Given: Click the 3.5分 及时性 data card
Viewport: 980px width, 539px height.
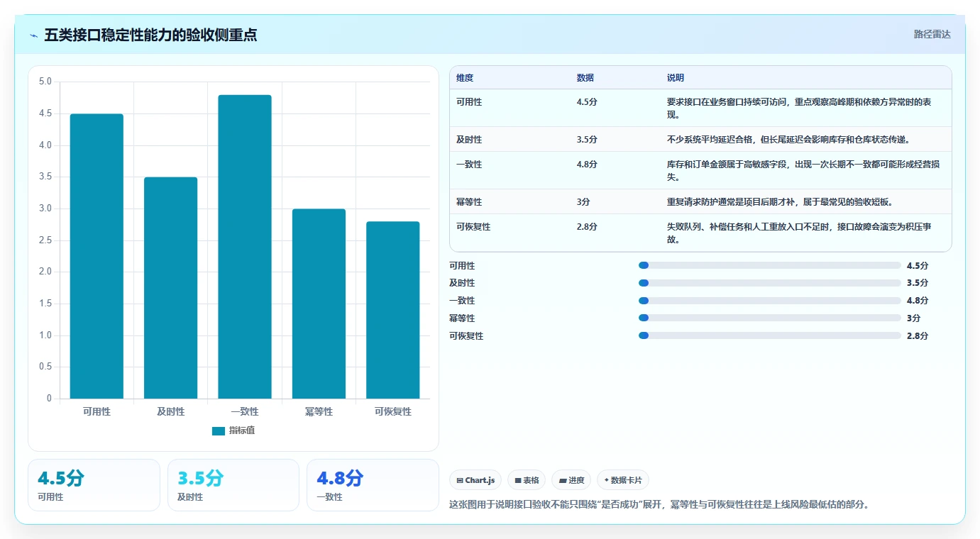Looking at the screenshot, I should click(x=233, y=485).
